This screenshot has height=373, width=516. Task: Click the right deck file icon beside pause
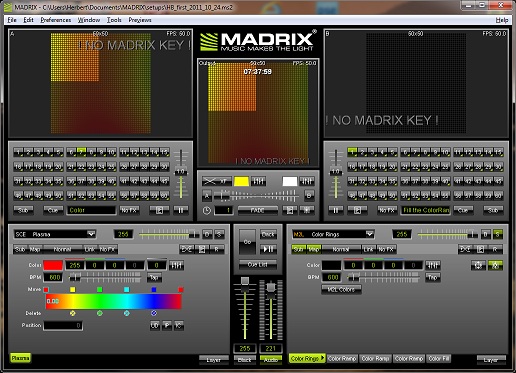click(x=357, y=210)
